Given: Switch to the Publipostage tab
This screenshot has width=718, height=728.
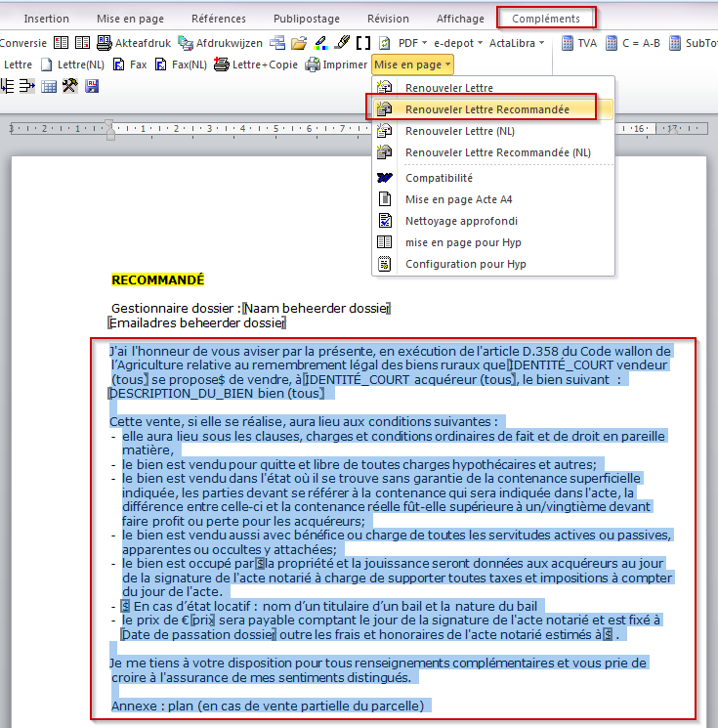Looking at the screenshot, I should [307, 19].
